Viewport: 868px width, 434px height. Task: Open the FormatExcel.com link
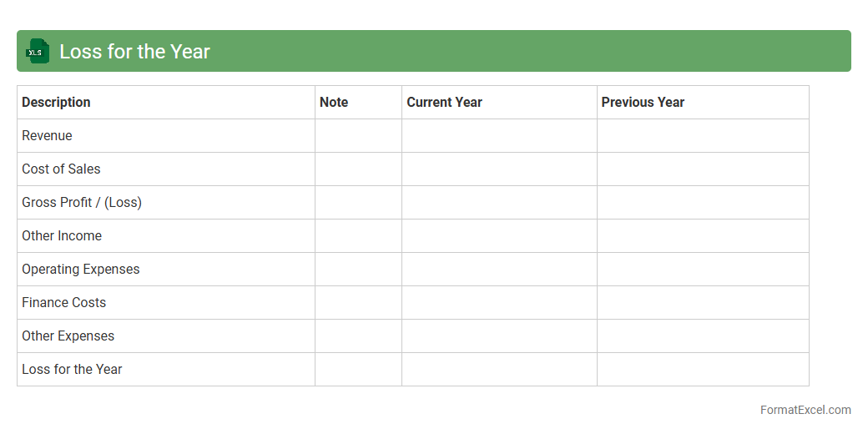coord(805,410)
